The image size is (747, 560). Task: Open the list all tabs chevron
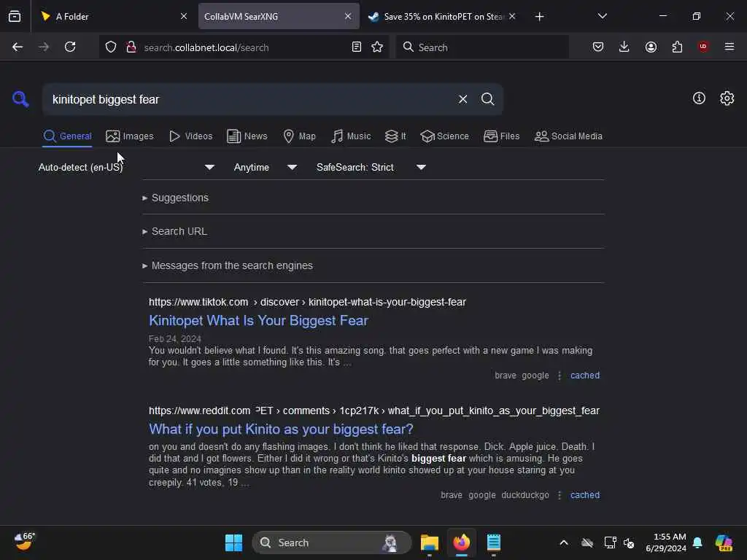(602, 16)
